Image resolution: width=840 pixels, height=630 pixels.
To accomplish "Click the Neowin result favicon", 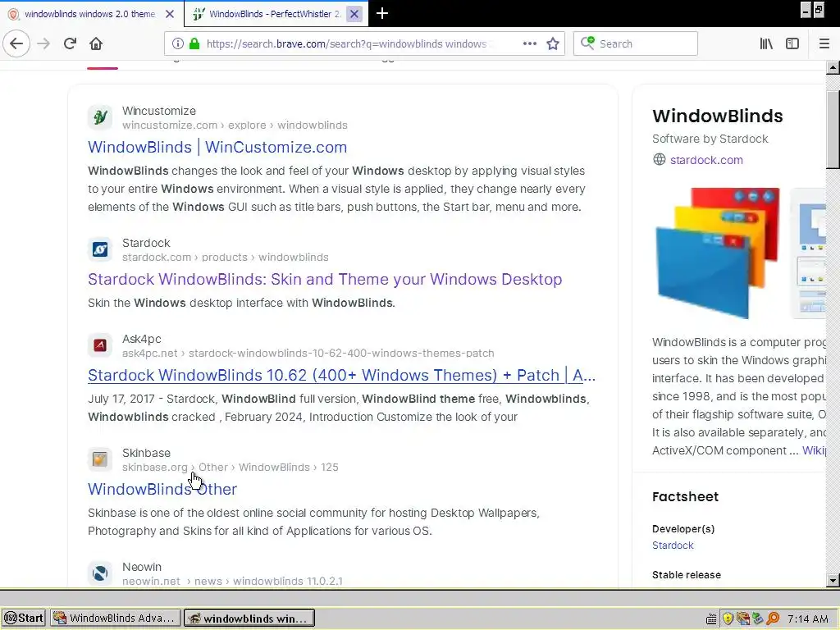I will click(100, 573).
